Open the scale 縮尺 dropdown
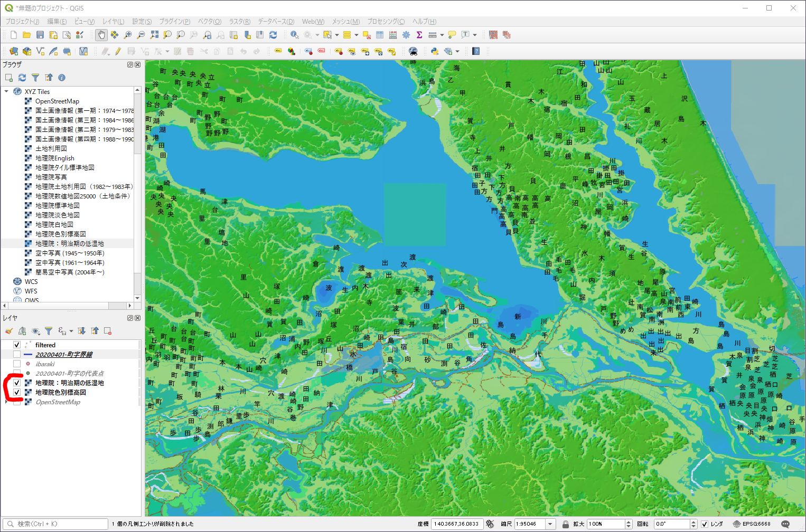 click(x=550, y=524)
